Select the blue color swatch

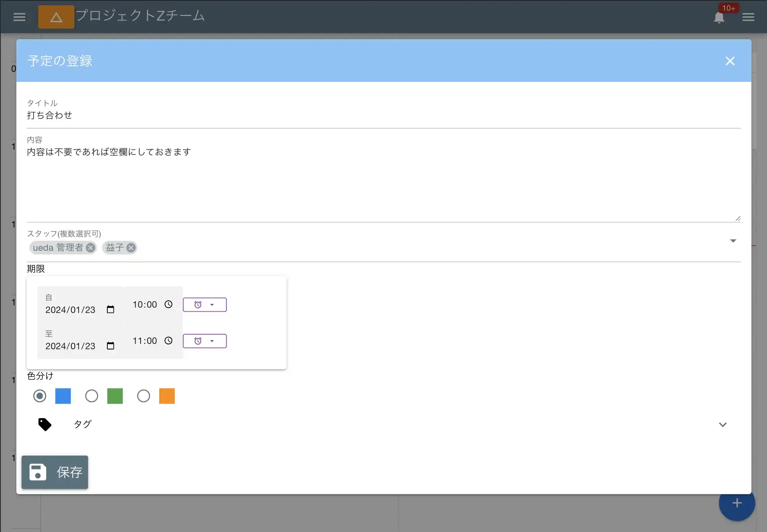pyautogui.click(x=63, y=396)
